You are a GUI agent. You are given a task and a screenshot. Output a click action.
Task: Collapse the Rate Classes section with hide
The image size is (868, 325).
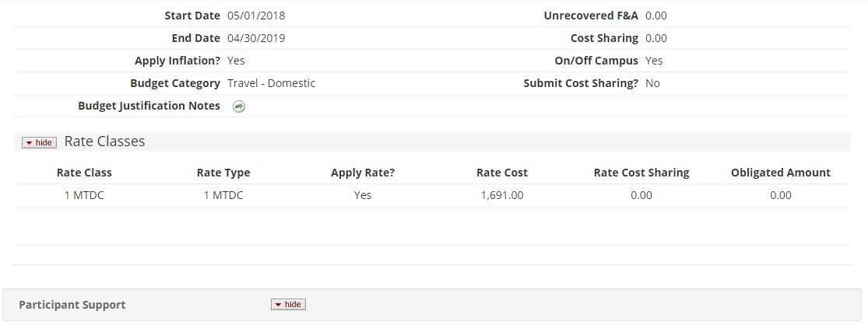39,142
